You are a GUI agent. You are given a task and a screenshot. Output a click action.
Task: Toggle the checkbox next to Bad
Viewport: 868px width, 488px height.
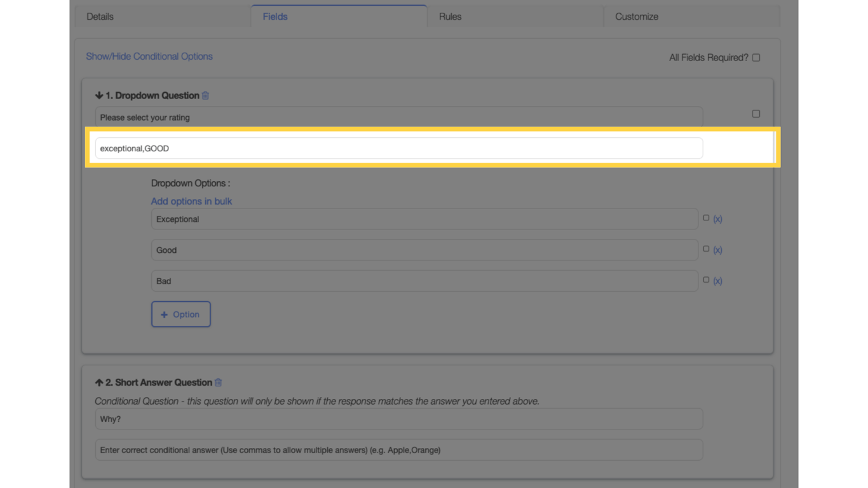(706, 279)
